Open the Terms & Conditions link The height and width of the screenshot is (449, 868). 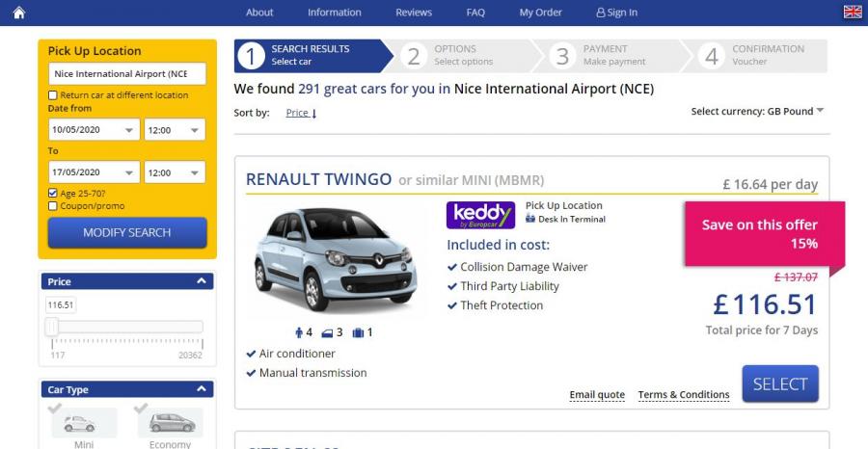click(x=684, y=395)
